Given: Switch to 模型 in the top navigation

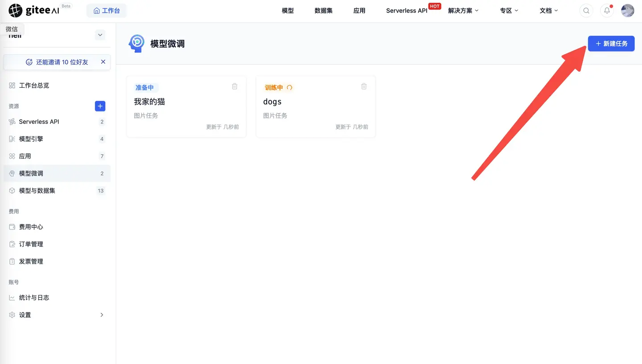Looking at the screenshot, I should click(288, 10).
